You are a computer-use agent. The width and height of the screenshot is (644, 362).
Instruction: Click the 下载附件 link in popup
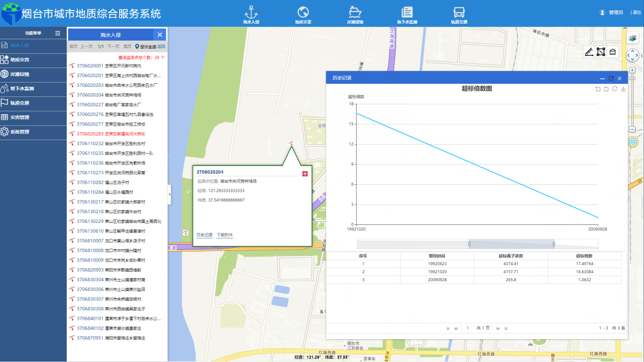click(x=225, y=235)
